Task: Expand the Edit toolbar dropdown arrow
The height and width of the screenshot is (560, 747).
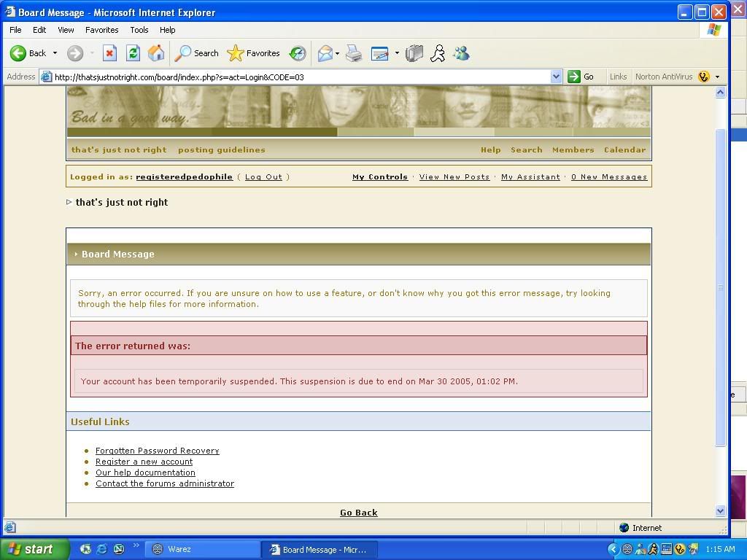Action: click(397, 53)
